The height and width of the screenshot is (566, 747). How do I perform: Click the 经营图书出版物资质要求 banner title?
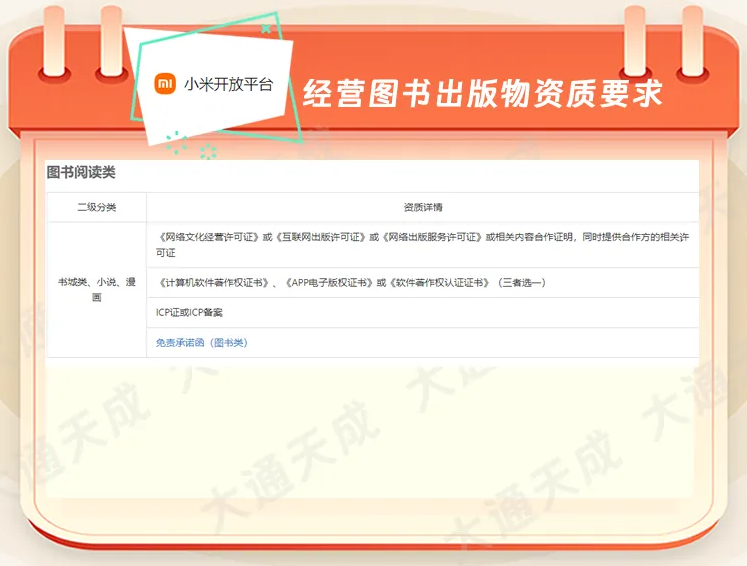[482, 93]
